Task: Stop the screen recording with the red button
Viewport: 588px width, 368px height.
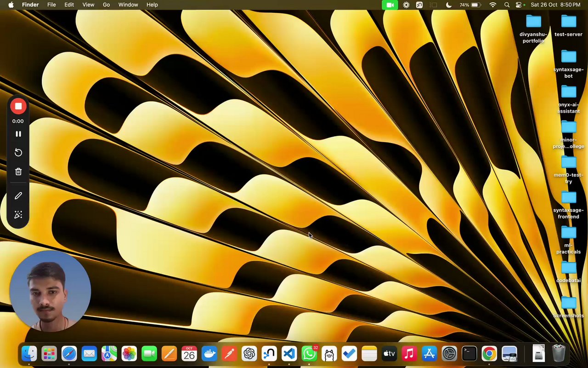Action: point(18,106)
